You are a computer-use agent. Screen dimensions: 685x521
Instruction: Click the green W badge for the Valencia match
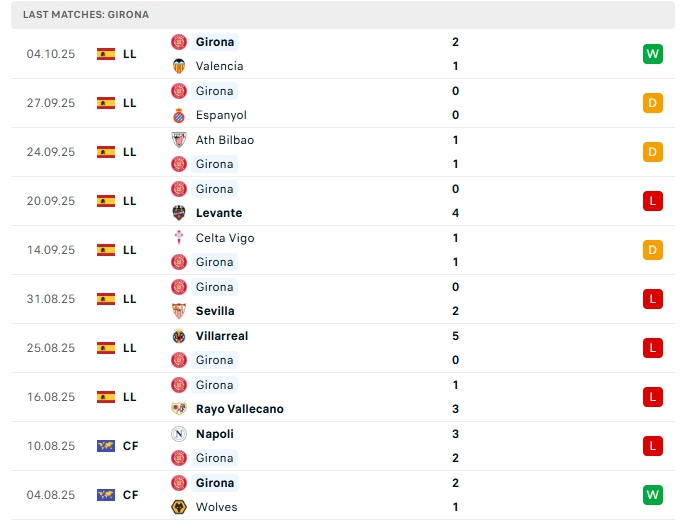653,54
